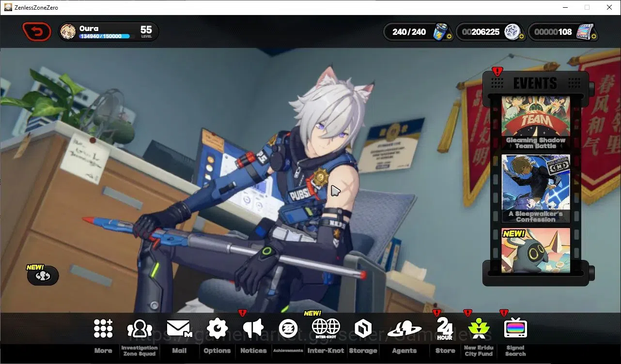This screenshot has height=364, width=621.
Task: Click the NEW wallpaper switch button
Action: [x=43, y=275]
